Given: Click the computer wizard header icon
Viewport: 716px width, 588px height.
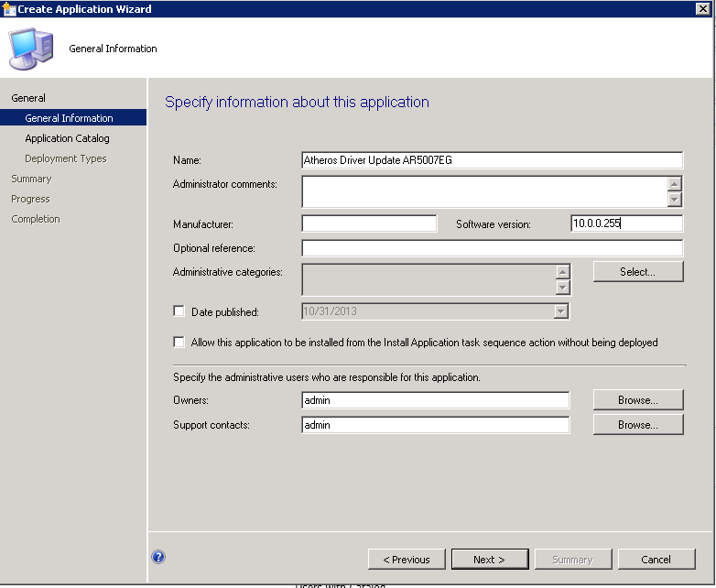Looking at the screenshot, I should click(x=30, y=47).
